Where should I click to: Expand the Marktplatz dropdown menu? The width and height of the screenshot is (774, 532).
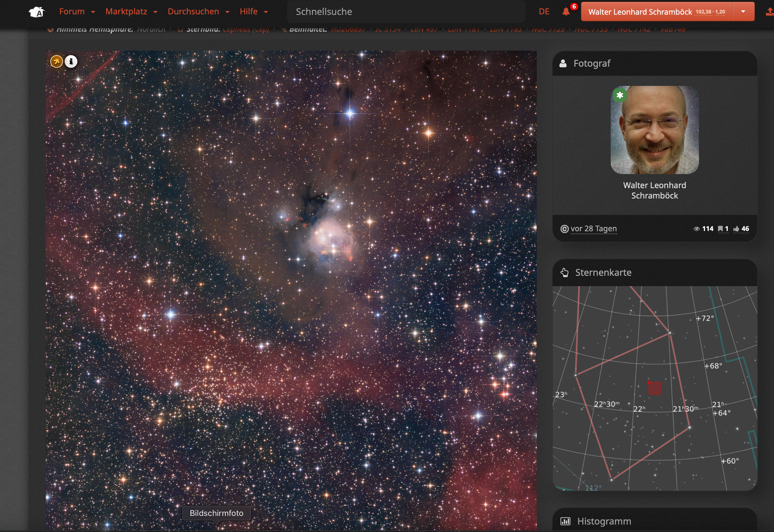131,12
